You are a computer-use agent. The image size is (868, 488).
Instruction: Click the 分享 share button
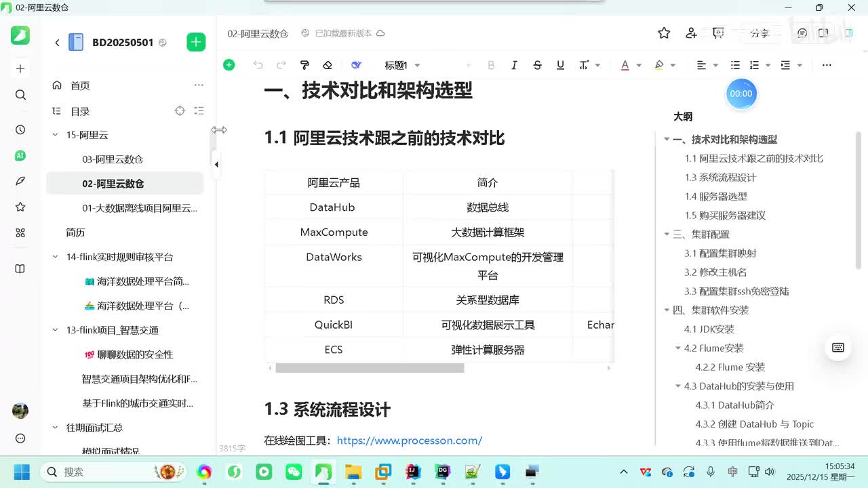[759, 33]
